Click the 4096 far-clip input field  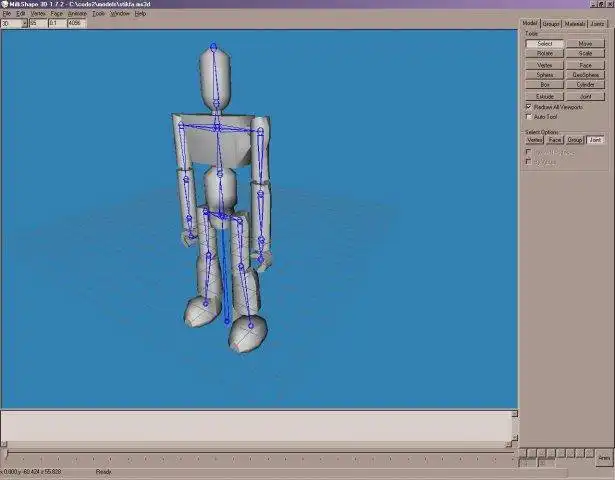click(76, 24)
